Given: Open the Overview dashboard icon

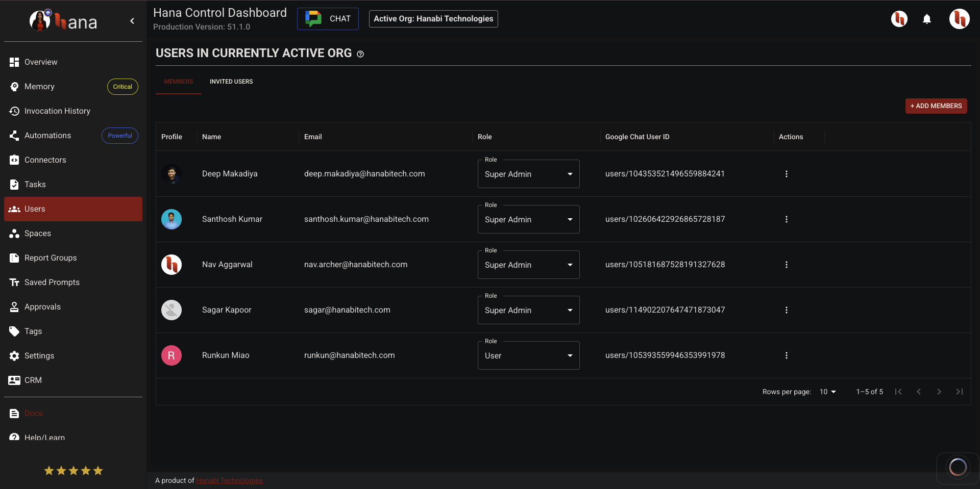Looking at the screenshot, I should [14, 62].
